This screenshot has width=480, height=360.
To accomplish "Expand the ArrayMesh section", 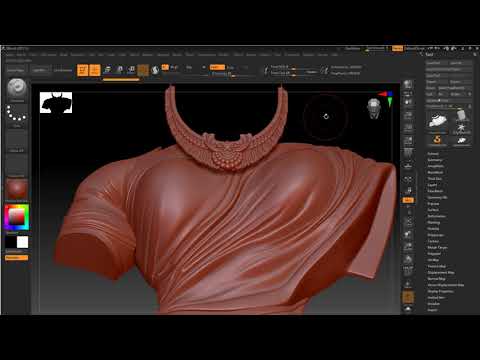I will click(435, 166).
